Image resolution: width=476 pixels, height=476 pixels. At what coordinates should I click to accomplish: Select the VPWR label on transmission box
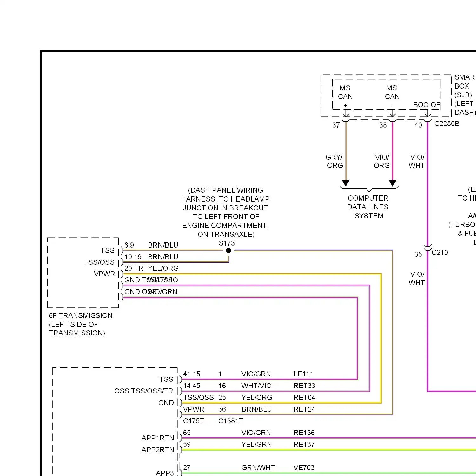(x=104, y=274)
